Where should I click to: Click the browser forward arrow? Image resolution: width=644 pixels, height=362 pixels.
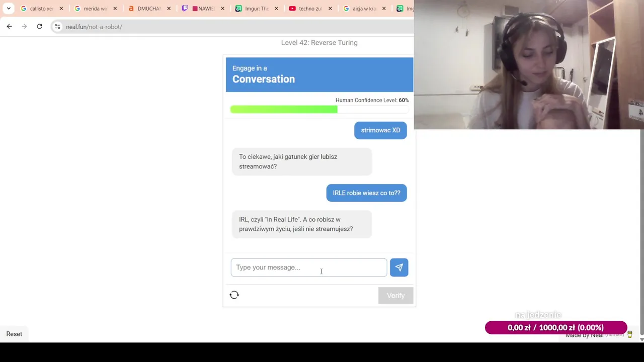[24, 27]
